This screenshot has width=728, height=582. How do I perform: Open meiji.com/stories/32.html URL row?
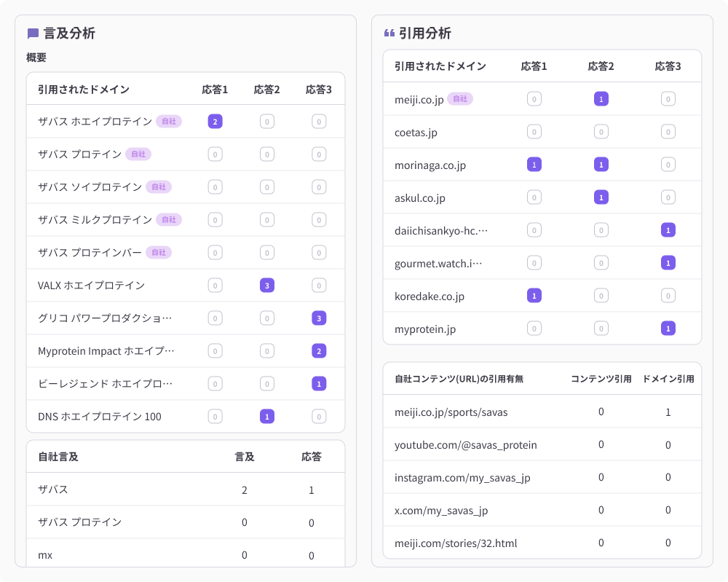point(542,543)
